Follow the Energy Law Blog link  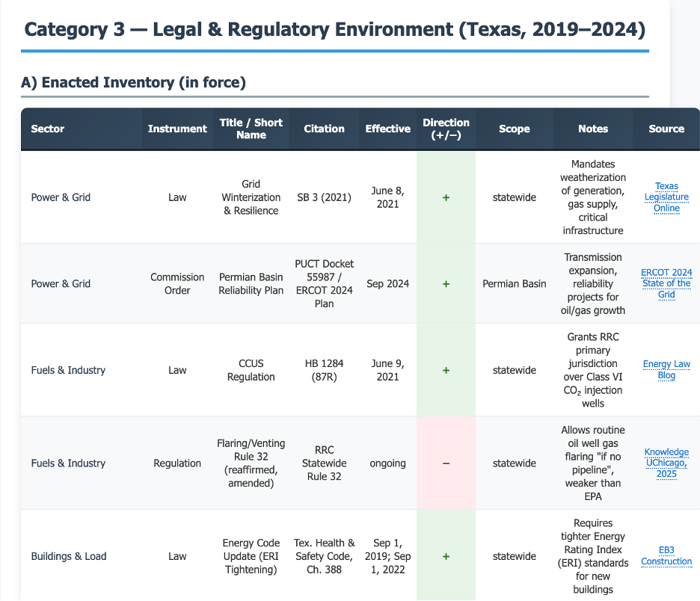tap(666, 370)
